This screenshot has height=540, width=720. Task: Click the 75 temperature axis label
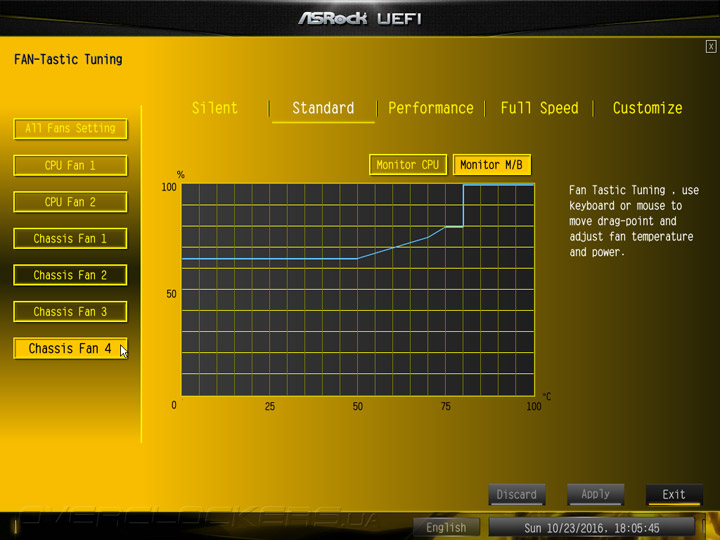pyautogui.click(x=445, y=406)
